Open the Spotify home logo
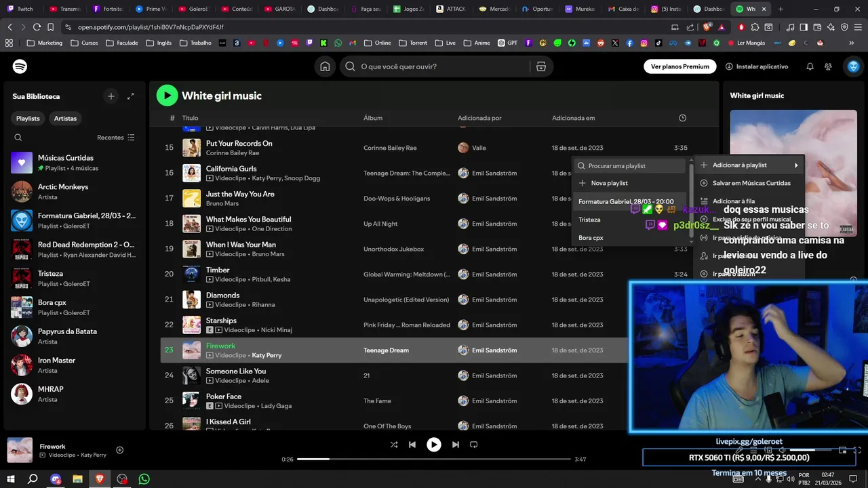 (x=20, y=66)
